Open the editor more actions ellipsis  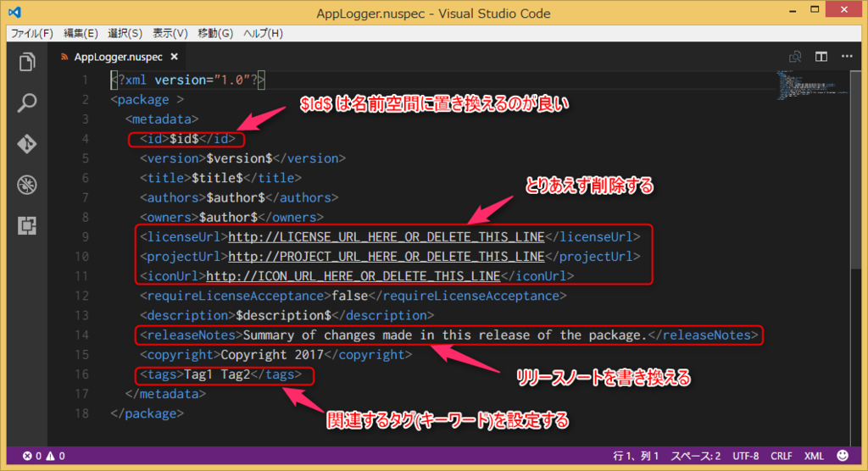tap(847, 57)
